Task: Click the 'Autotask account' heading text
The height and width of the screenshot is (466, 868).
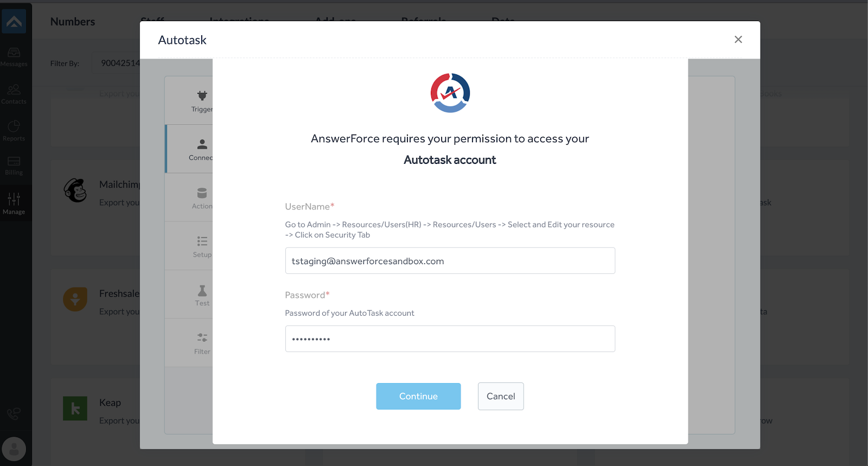Action: point(450,160)
